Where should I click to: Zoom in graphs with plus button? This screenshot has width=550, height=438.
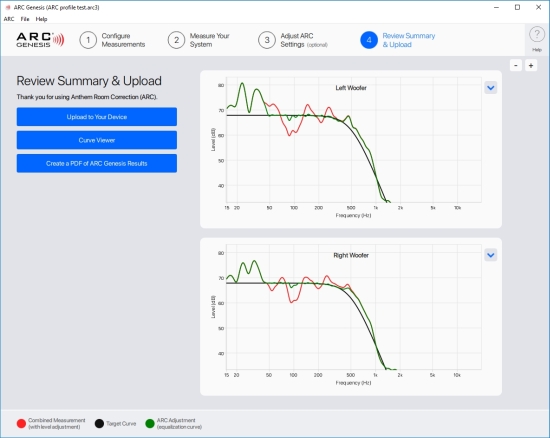(531, 66)
